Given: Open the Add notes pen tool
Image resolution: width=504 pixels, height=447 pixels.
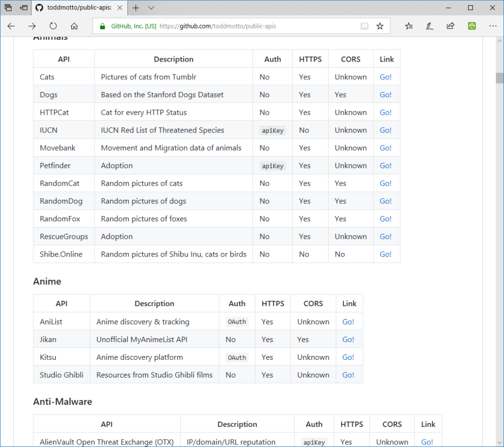Looking at the screenshot, I should [x=429, y=26].
